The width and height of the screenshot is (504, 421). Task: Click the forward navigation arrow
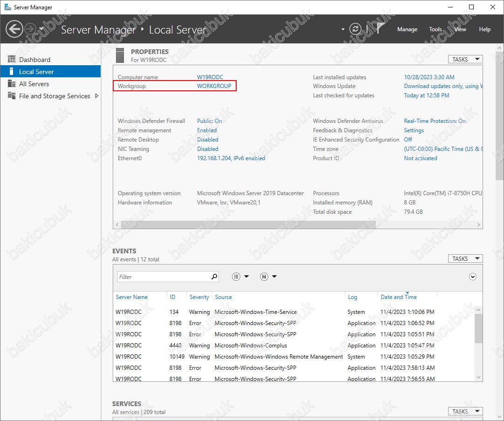[x=31, y=29]
